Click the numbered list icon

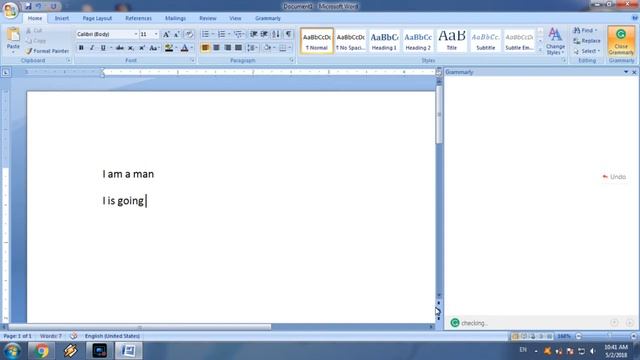click(221, 34)
